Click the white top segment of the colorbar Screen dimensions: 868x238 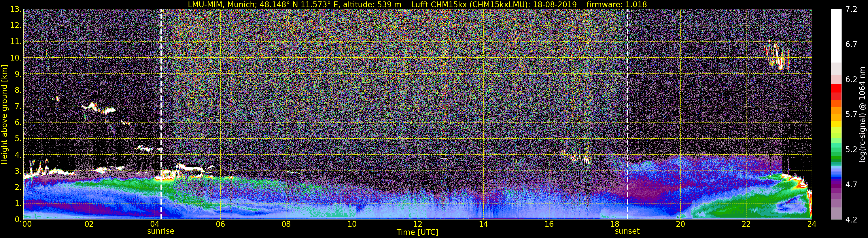point(836,36)
